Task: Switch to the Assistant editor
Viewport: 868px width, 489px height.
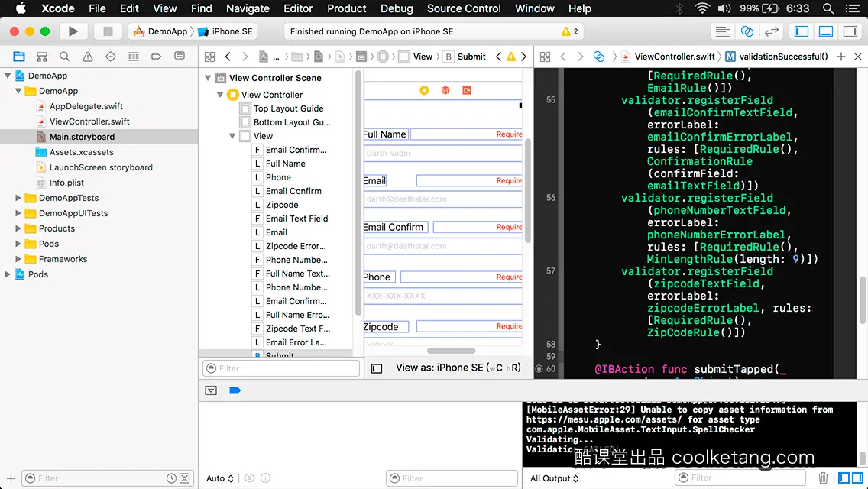Action: point(747,31)
